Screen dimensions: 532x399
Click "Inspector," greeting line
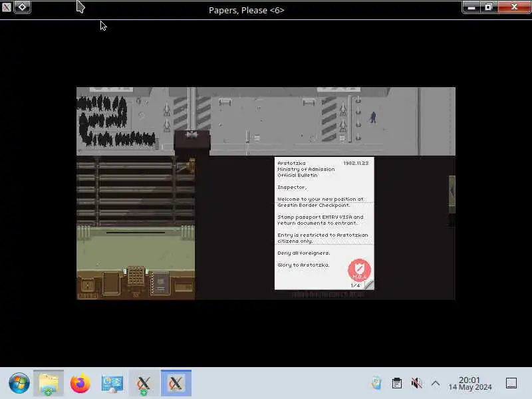tap(292, 188)
